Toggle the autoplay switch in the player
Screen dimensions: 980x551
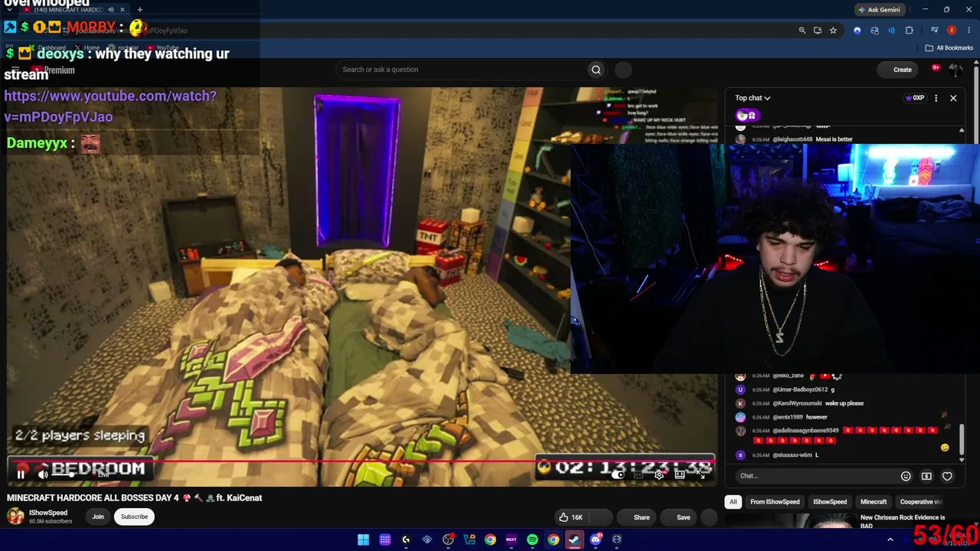tap(619, 474)
